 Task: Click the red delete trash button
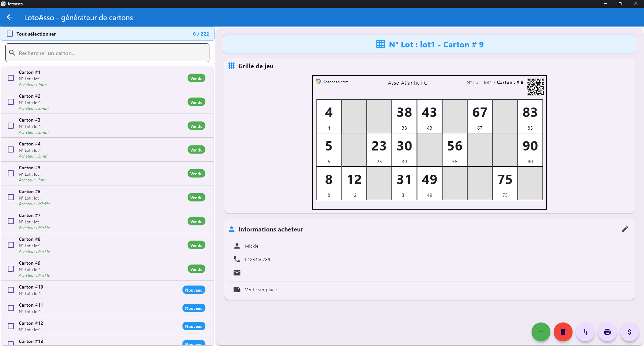pos(563,332)
